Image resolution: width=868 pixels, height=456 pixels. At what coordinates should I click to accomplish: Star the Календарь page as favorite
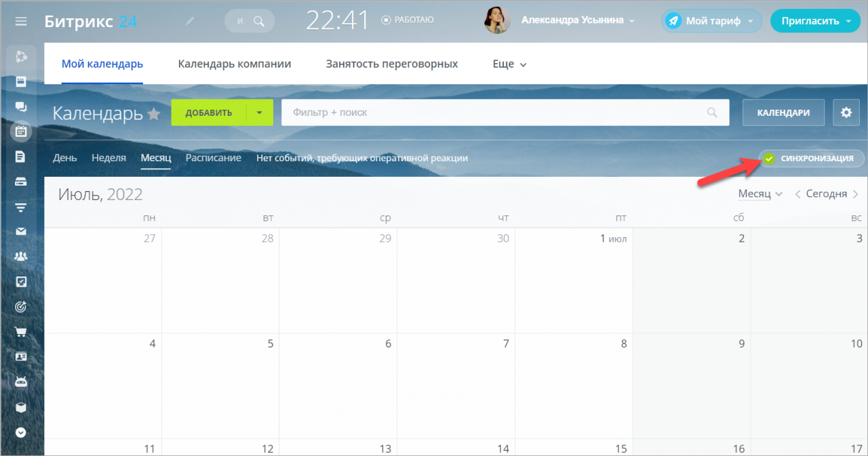[x=154, y=113]
